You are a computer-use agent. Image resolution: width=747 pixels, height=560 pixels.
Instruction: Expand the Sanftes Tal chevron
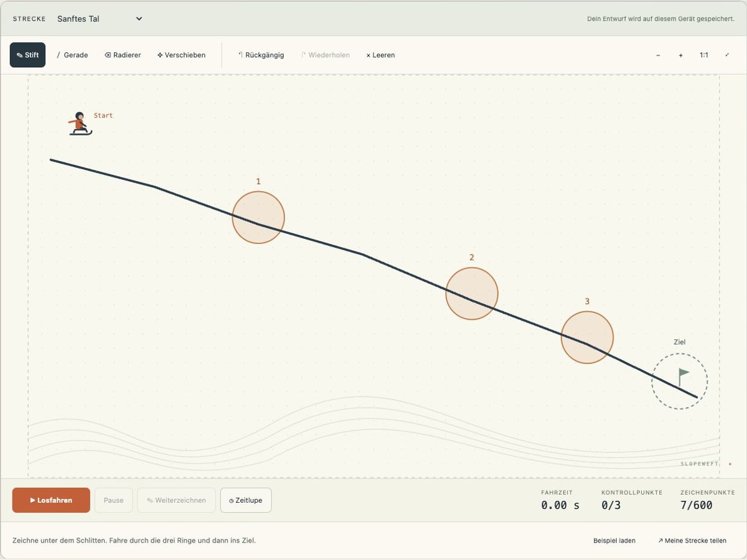coord(139,19)
